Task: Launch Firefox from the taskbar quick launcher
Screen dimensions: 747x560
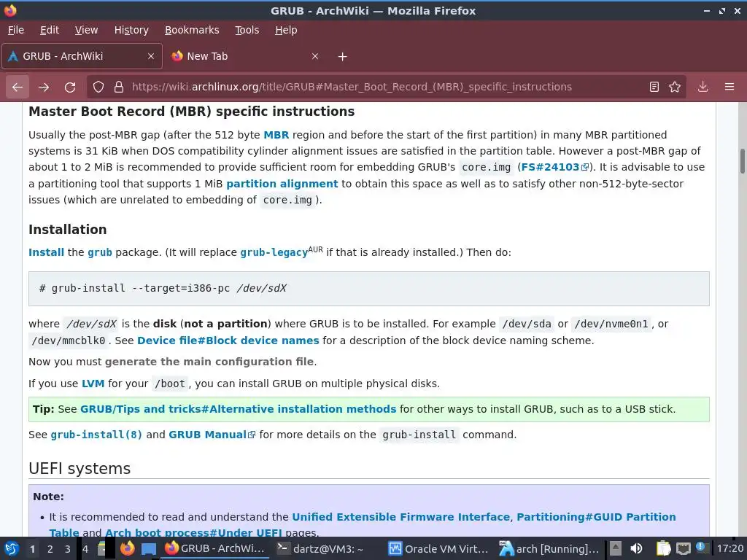Action: click(x=127, y=548)
